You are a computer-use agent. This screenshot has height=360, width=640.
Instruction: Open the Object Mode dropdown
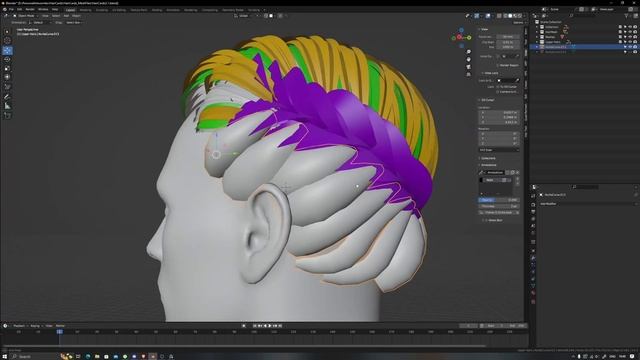(25, 16)
